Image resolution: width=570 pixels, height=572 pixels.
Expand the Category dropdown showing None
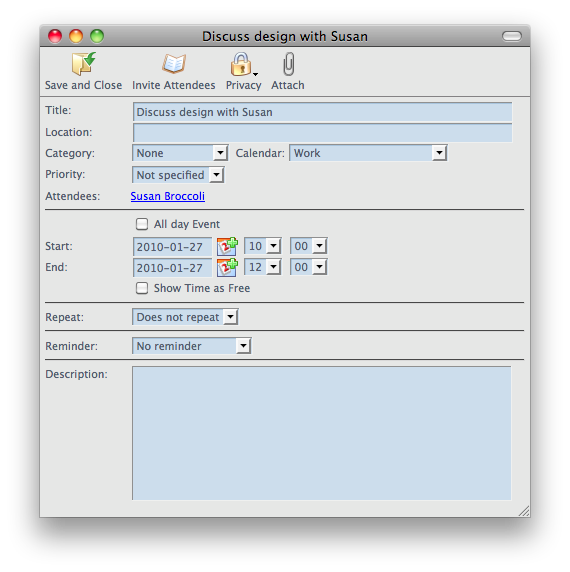coord(180,153)
